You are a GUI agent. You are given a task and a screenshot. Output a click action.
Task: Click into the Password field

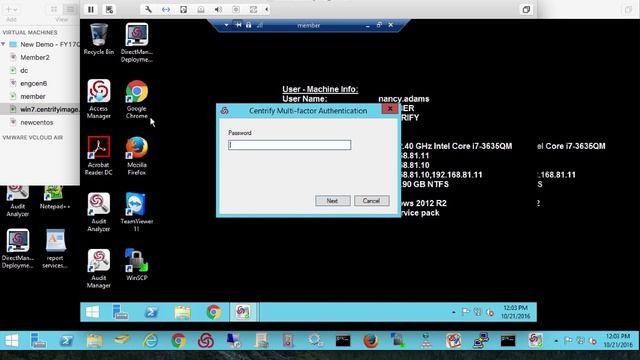point(289,145)
